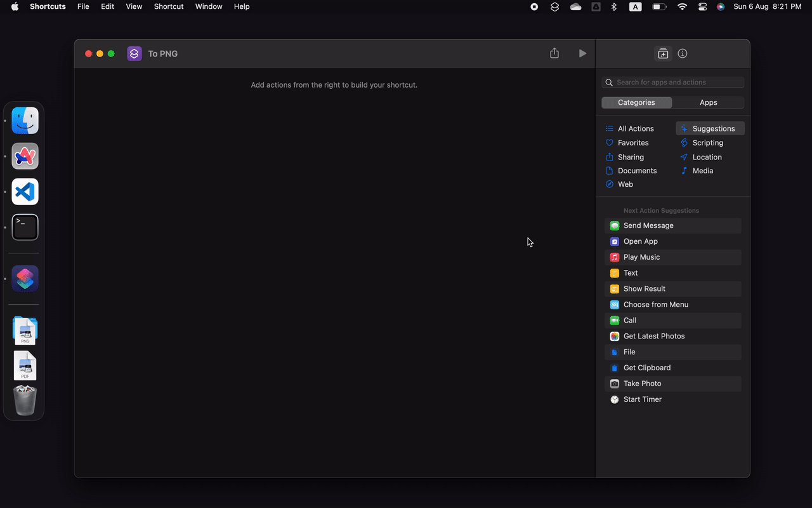Select the All Actions category
812x508 pixels.
636,128
